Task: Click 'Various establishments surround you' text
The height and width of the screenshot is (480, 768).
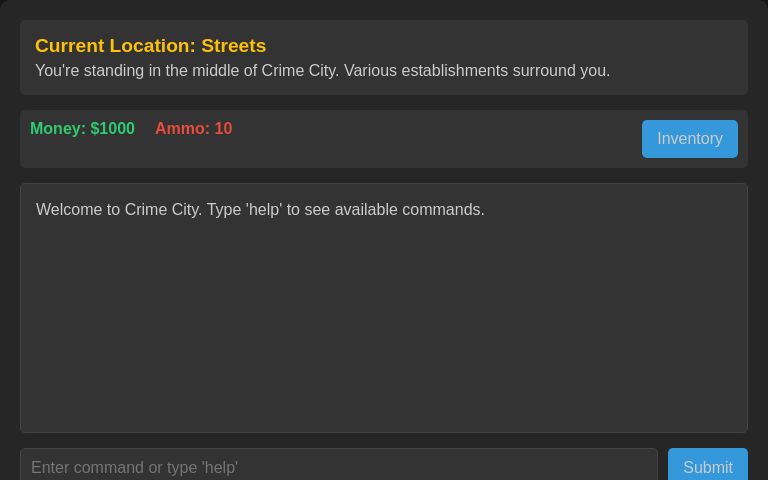Action: 476,71
